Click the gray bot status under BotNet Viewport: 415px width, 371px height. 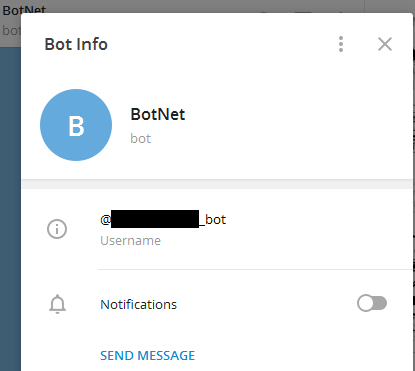(x=140, y=138)
